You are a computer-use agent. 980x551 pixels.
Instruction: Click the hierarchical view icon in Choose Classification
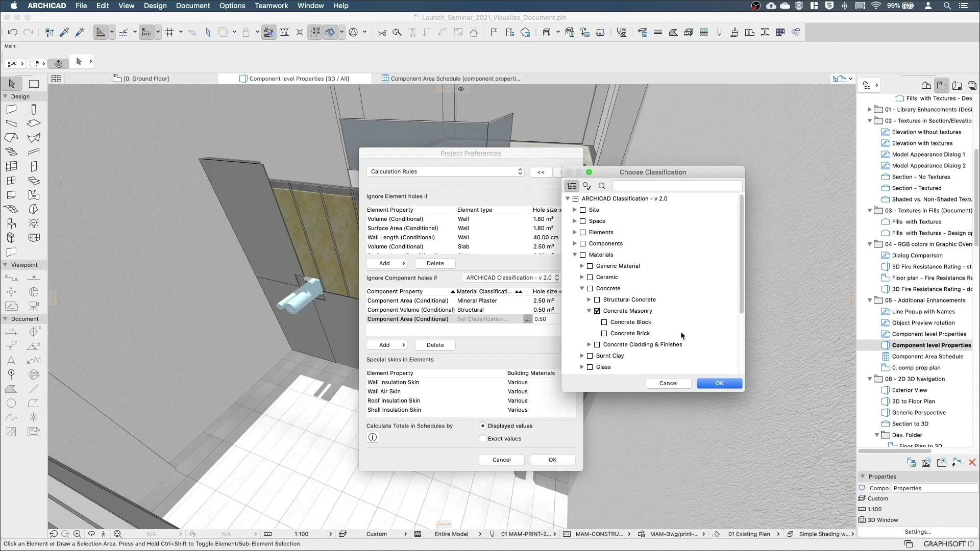[572, 186]
